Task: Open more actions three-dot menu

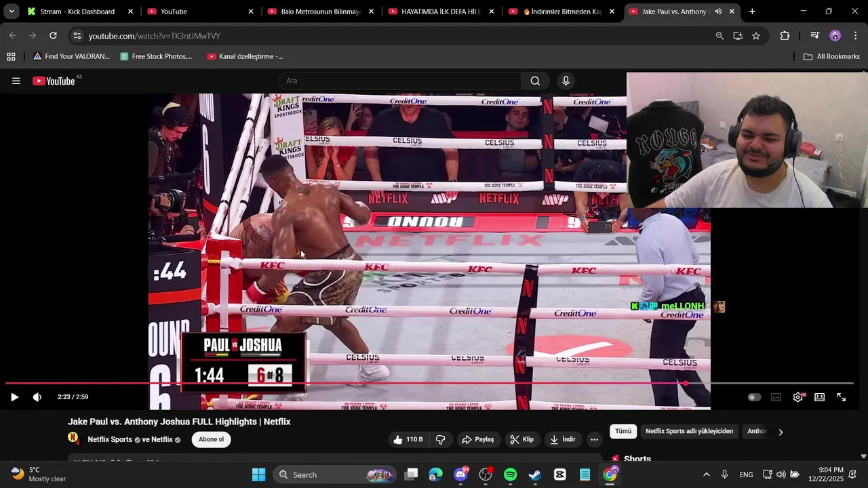Action: coord(595,439)
